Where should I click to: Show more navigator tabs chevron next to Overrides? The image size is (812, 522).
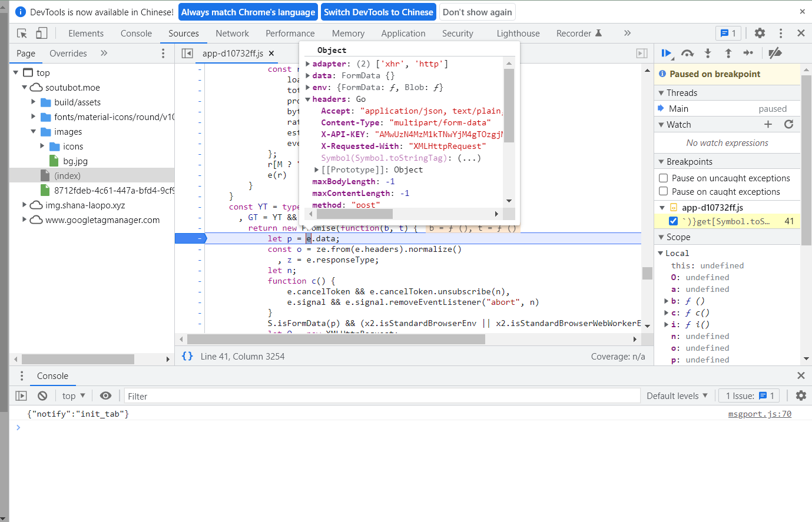coord(104,53)
